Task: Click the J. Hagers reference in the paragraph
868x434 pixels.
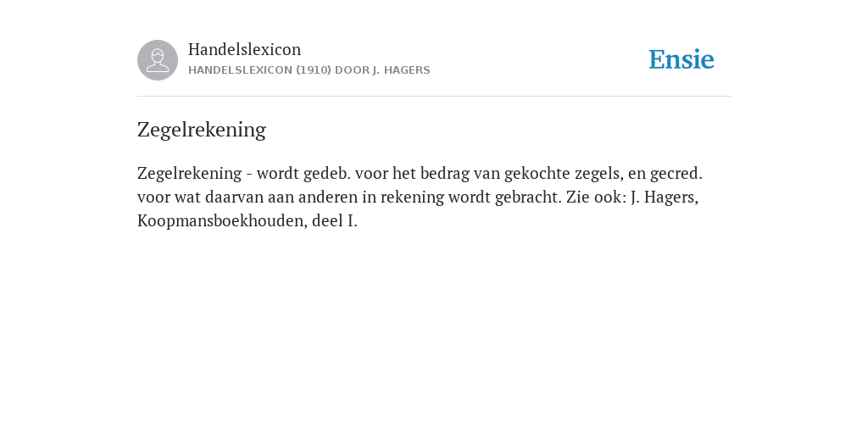Action: tap(665, 197)
